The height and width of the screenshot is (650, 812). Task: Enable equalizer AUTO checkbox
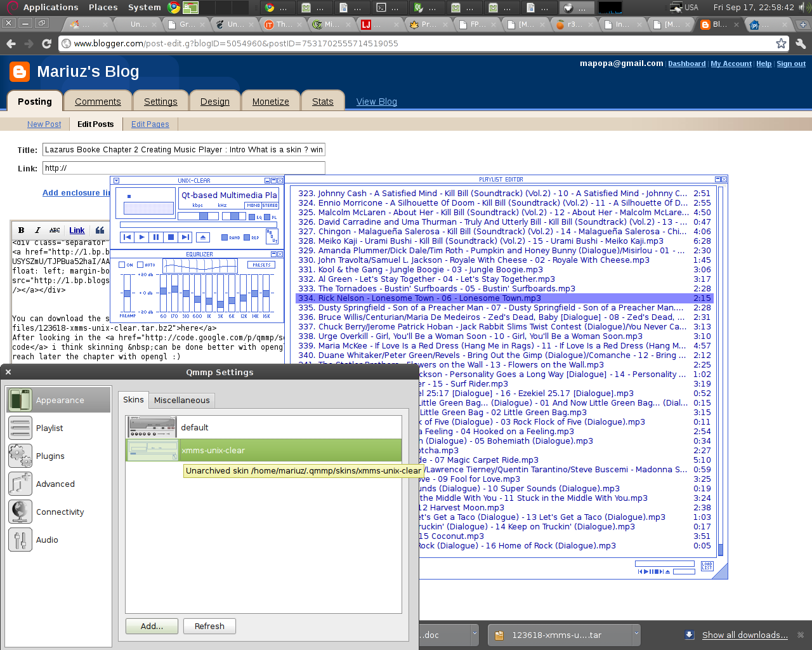(147, 265)
